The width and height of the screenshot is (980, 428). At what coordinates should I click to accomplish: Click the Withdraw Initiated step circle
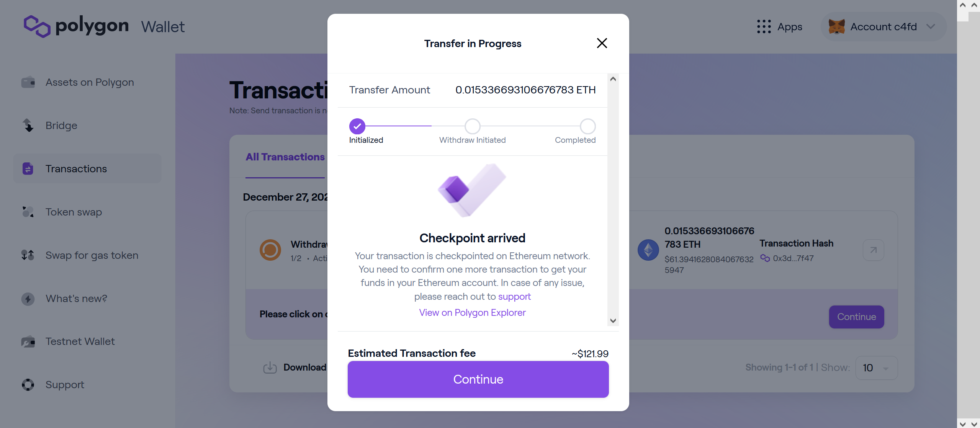pos(472,126)
